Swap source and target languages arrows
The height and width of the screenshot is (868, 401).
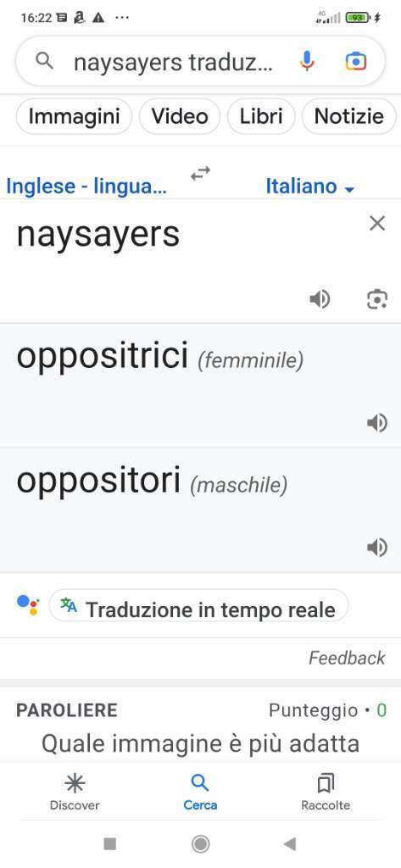pos(200,174)
